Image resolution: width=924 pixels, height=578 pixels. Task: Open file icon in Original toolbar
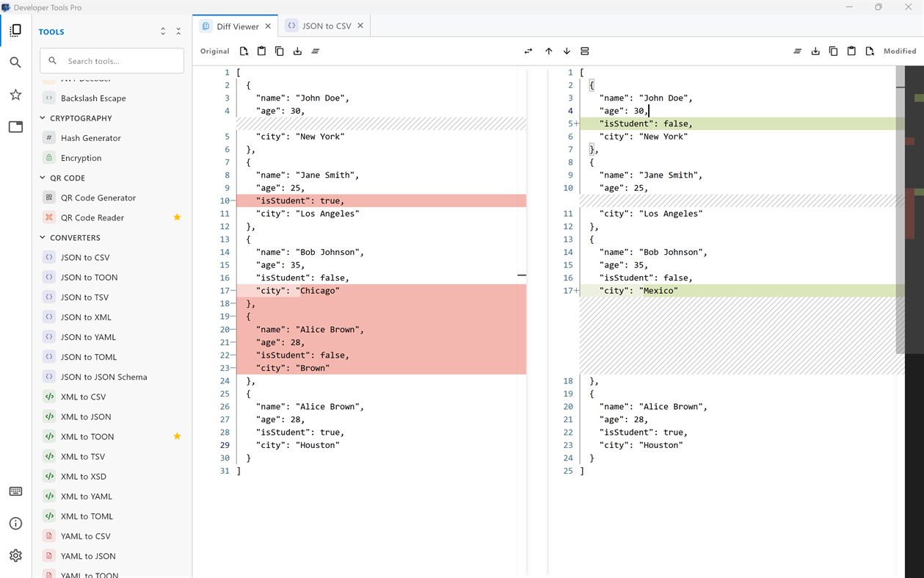[x=244, y=51]
